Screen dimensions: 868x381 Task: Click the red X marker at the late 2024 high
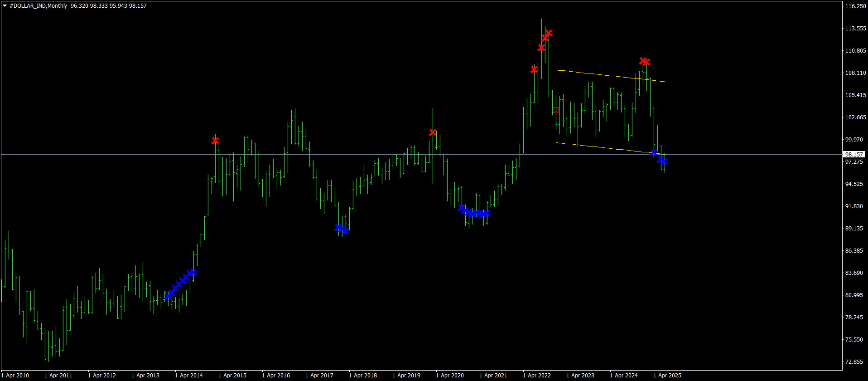644,61
